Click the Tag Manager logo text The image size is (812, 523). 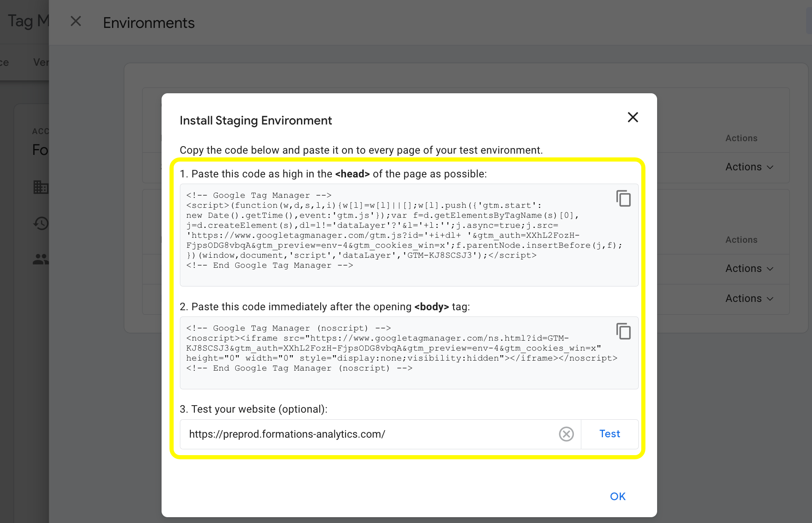(28, 21)
